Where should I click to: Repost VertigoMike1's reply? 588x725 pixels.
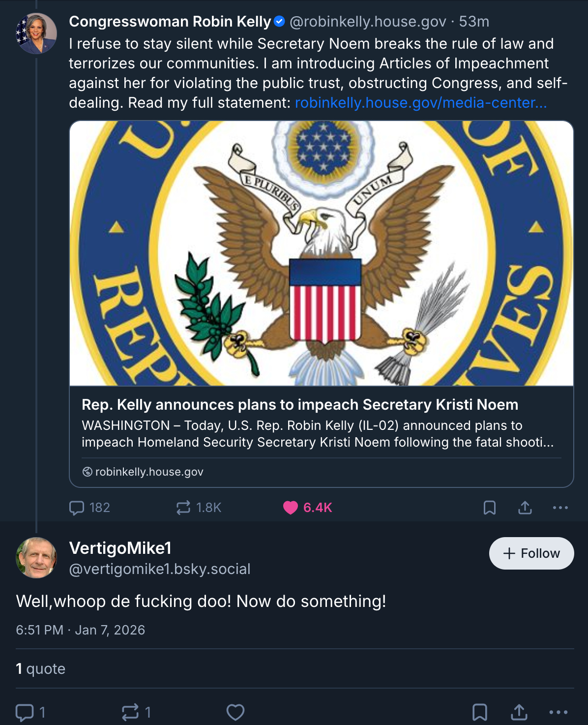[130, 712]
